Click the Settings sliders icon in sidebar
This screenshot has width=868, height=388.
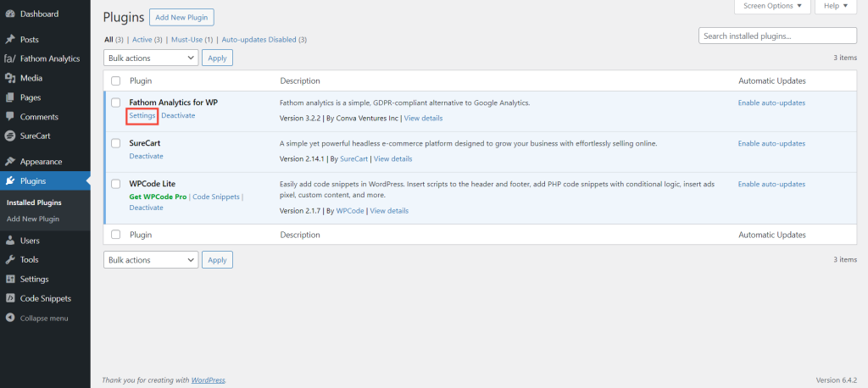[9, 279]
